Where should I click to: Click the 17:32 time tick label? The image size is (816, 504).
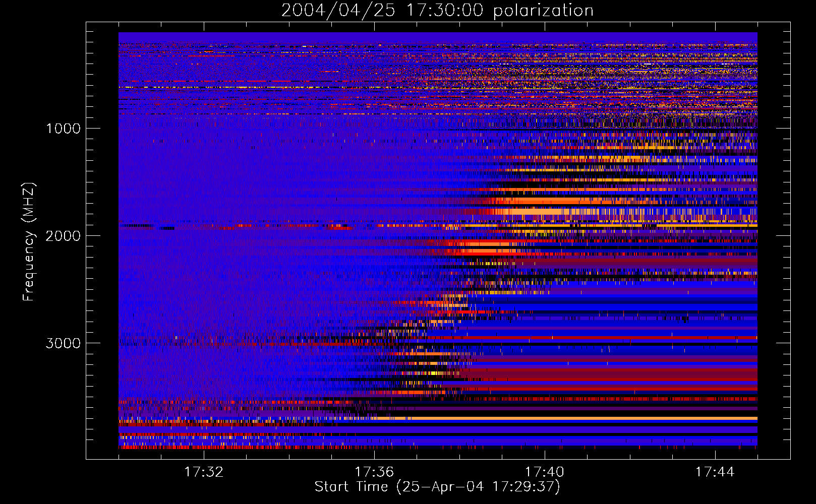204,472
